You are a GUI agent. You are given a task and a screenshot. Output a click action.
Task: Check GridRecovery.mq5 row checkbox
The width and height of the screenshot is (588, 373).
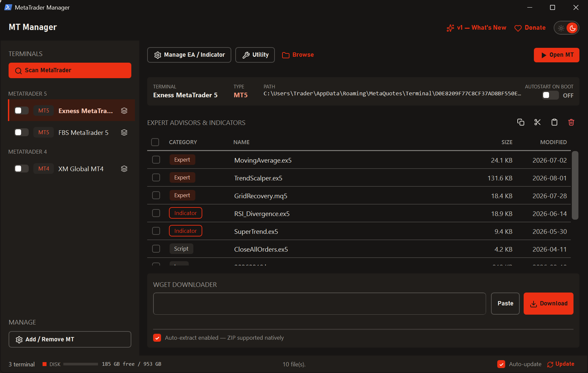click(156, 196)
